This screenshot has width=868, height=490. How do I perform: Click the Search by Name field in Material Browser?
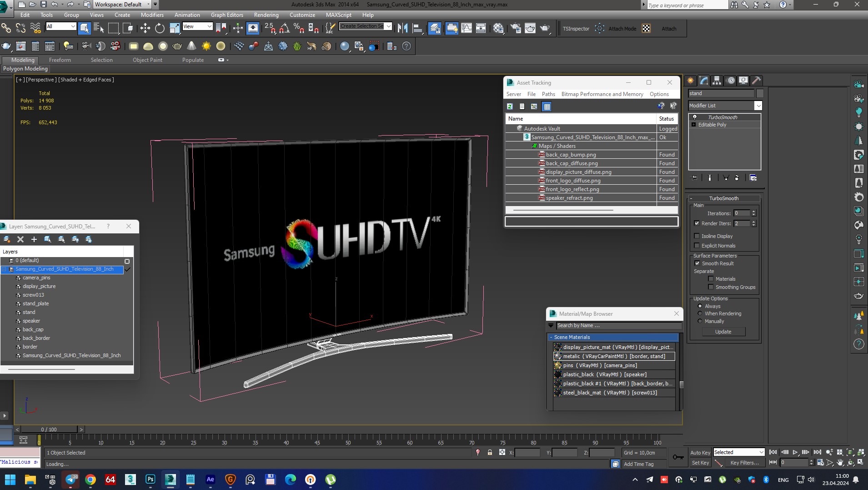click(x=618, y=325)
